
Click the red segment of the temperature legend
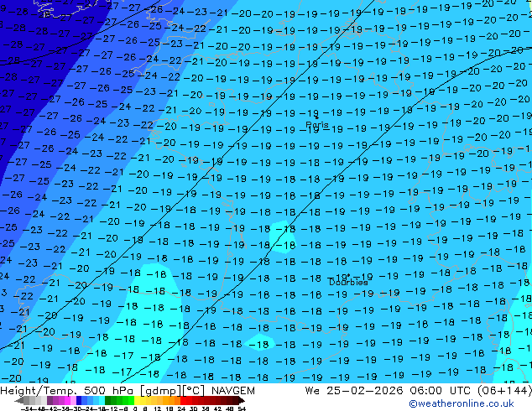[183, 400]
